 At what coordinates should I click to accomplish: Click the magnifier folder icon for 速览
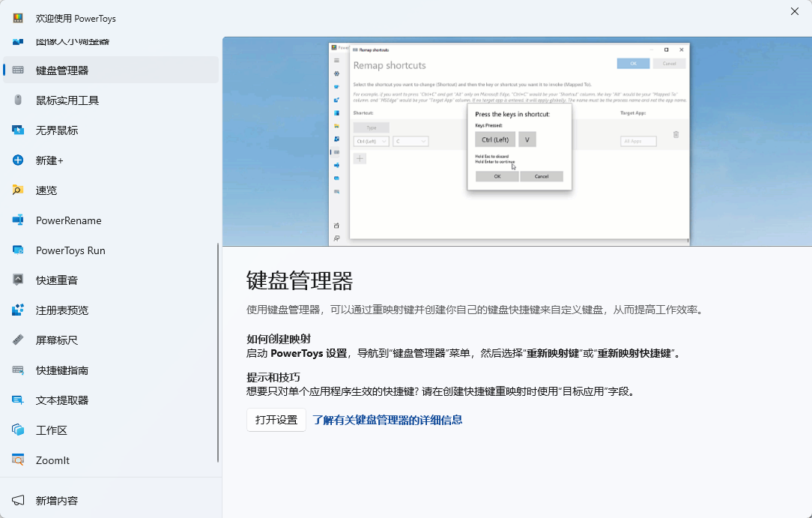click(x=18, y=190)
